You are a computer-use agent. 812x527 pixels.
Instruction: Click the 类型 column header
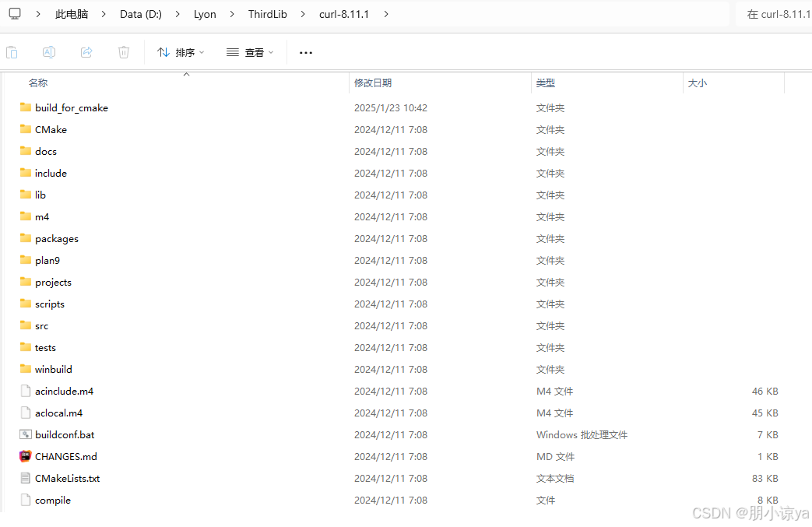pyautogui.click(x=546, y=83)
